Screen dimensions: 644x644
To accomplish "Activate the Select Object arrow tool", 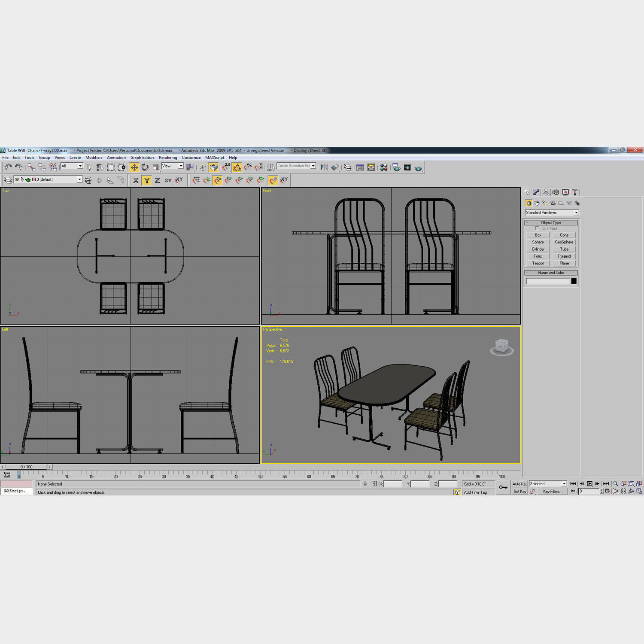I will click(89, 167).
